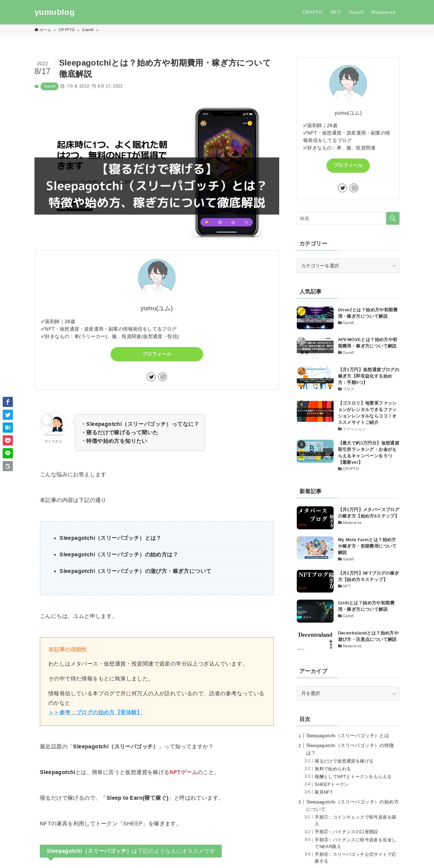Click the home icon in breadcrumb
The height and width of the screenshot is (868, 434).
(37, 30)
